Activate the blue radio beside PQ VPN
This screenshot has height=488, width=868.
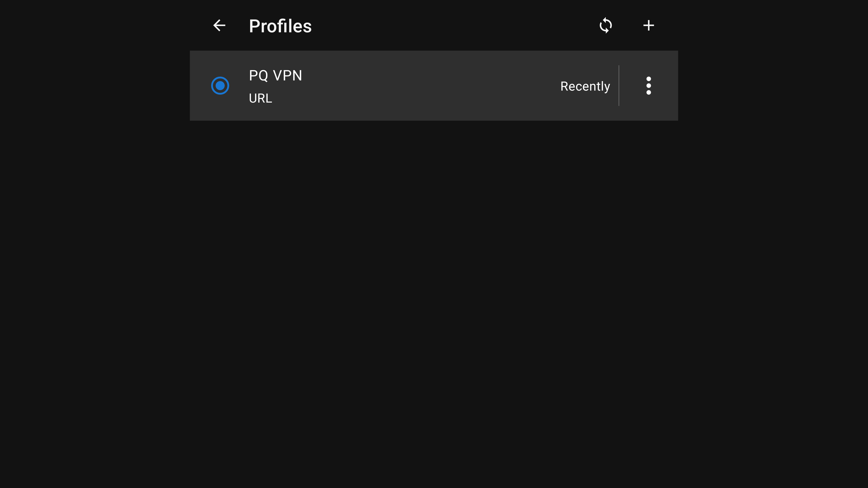coord(220,86)
